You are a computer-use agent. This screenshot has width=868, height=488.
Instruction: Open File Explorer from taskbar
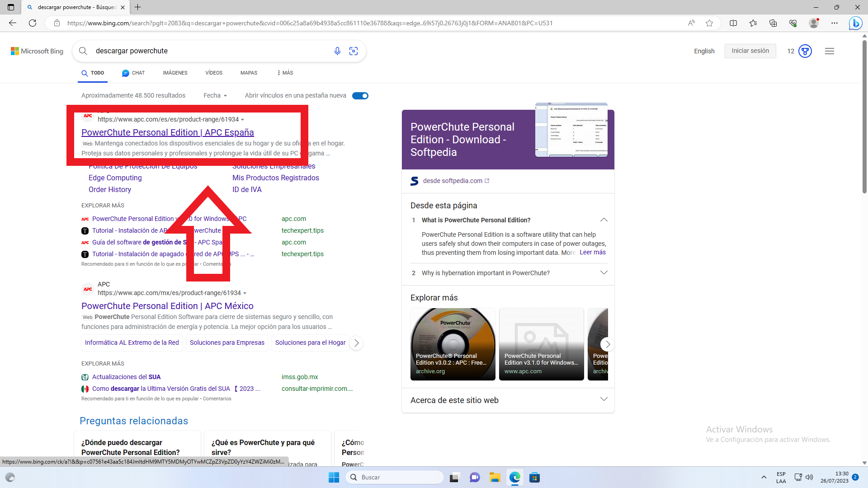tap(495, 478)
